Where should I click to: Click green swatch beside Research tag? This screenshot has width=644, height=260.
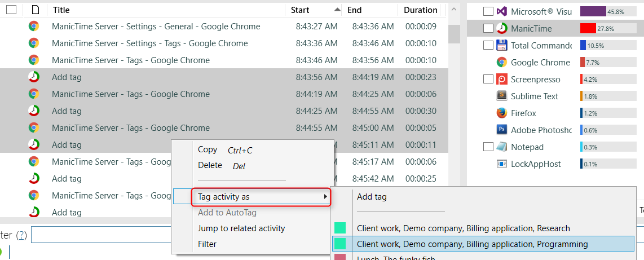tap(340, 228)
